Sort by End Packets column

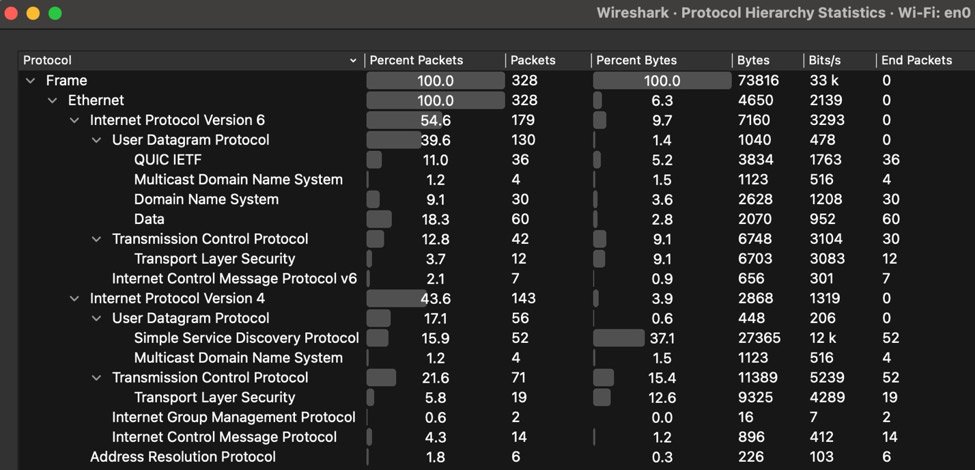(924, 60)
